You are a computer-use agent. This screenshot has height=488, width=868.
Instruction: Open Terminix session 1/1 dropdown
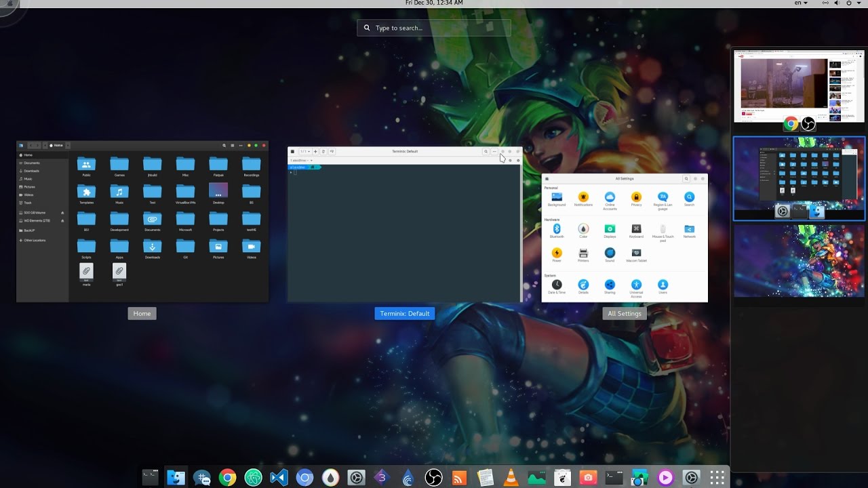pyautogui.click(x=306, y=151)
